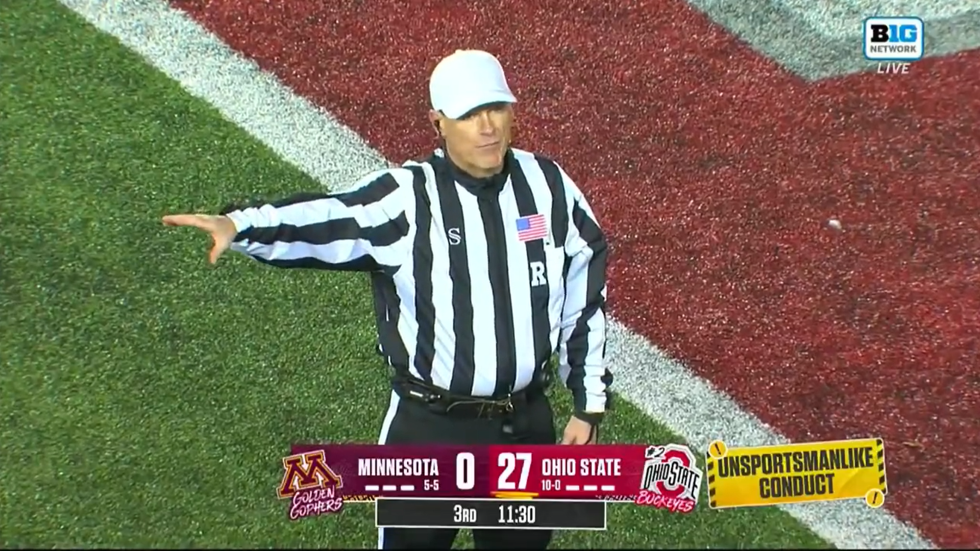Click Minnesota's timeout indicator bars

[x=390, y=488]
